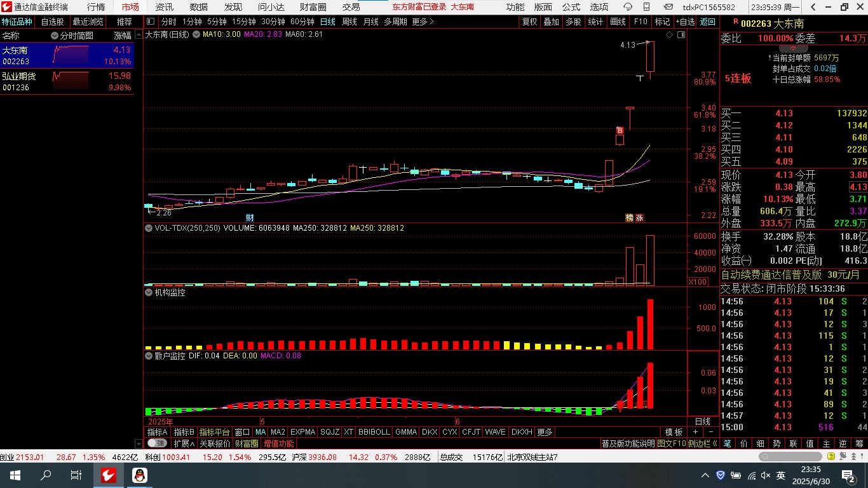This screenshot has width=868, height=488.
Task: Click the 通达信 red logo icon
Action: coord(7,7)
